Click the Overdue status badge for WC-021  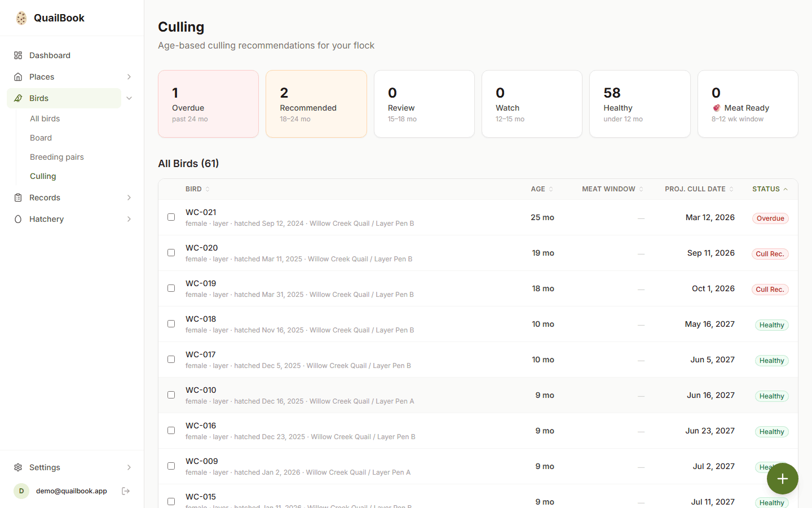pos(770,218)
